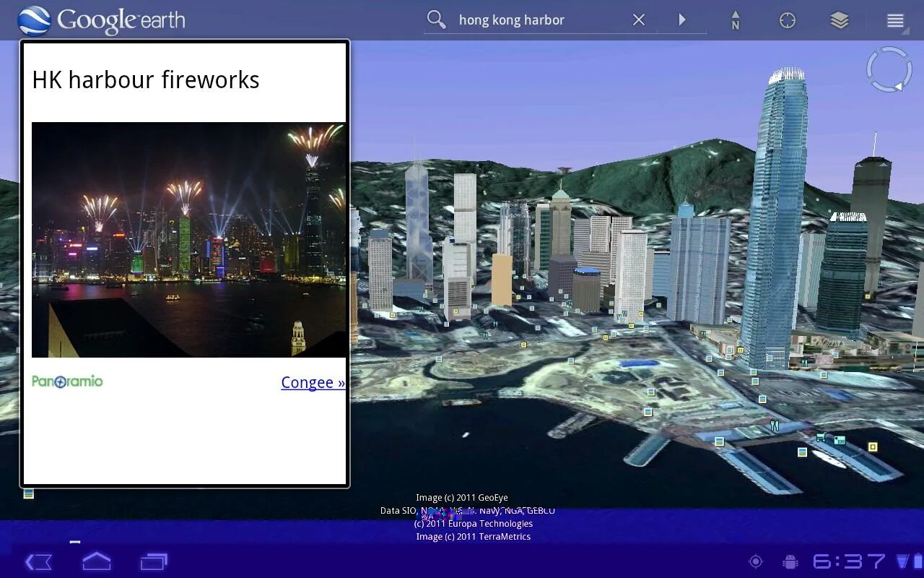Tap the circular look-around ring control

[x=889, y=69]
